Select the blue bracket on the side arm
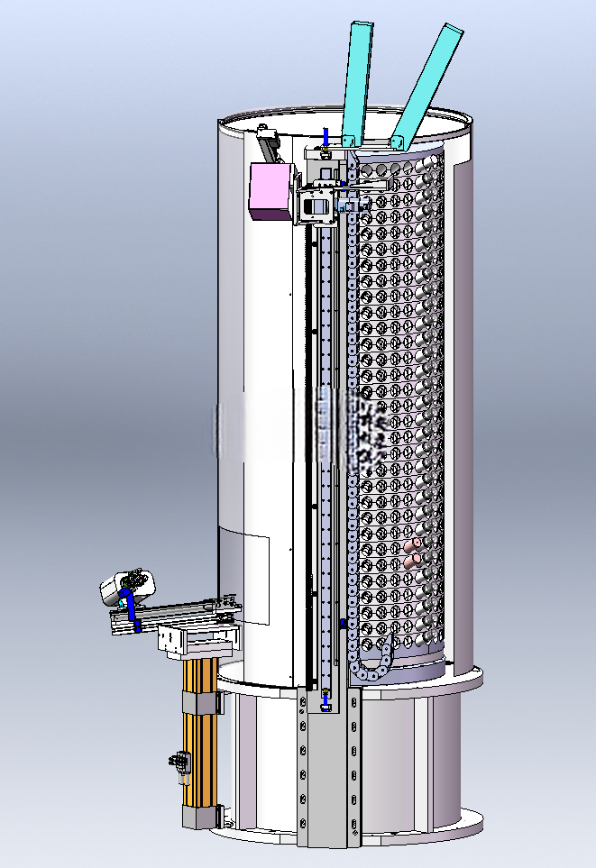Image resolution: width=596 pixels, height=868 pixels. coord(130,609)
